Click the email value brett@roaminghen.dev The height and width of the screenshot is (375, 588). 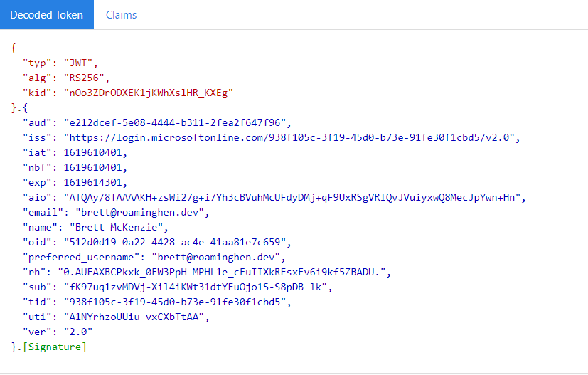click(140, 213)
